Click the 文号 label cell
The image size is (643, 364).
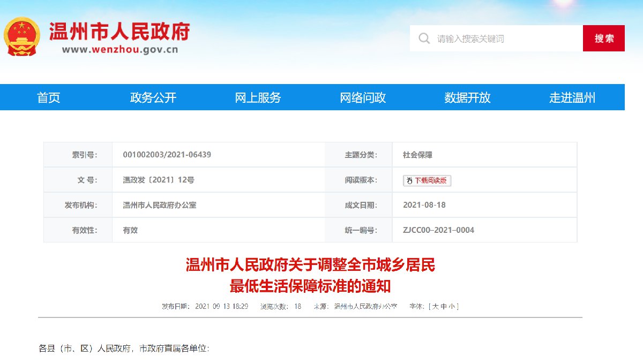pyautogui.click(x=78, y=180)
